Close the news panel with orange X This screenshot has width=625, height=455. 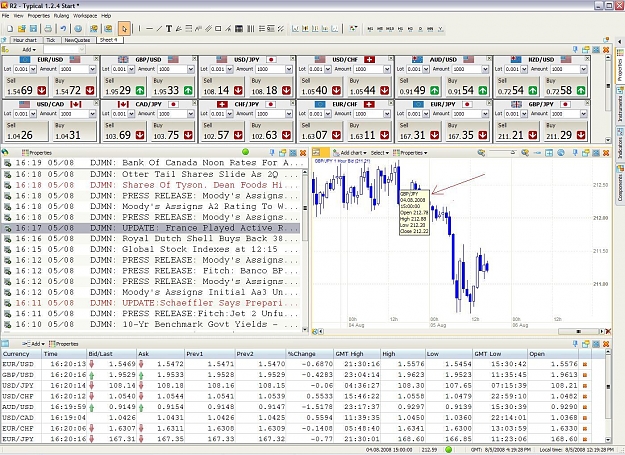(303, 153)
